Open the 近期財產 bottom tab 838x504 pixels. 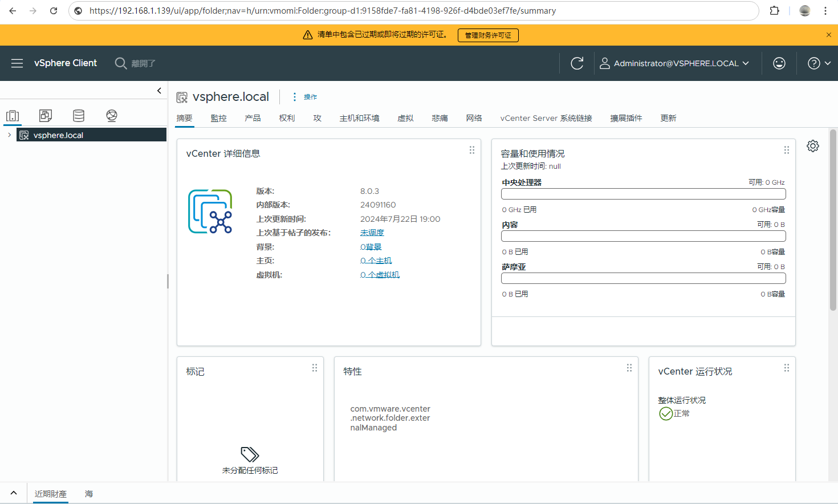coord(51,494)
